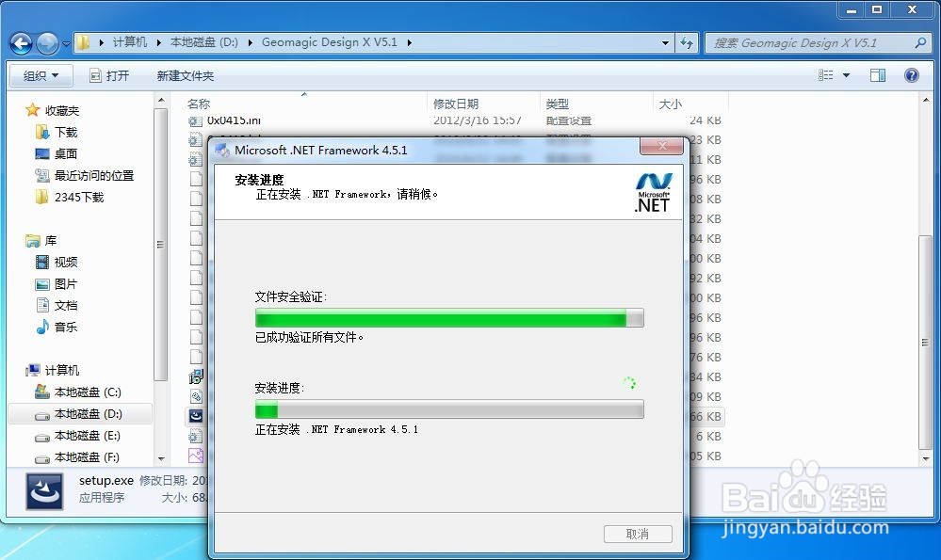The width and height of the screenshot is (941, 560).
Task: Close the .NET Framework 4.5.1 dialog
Action: pyautogui.click(x=661, y=146)
